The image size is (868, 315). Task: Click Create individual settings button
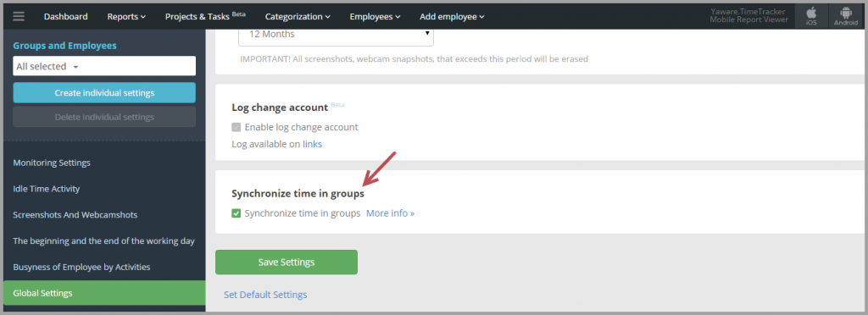click(104, 93)
